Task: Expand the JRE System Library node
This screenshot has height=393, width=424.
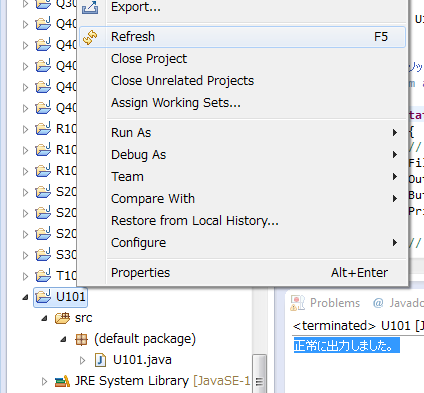Action: tap(44, 381)
